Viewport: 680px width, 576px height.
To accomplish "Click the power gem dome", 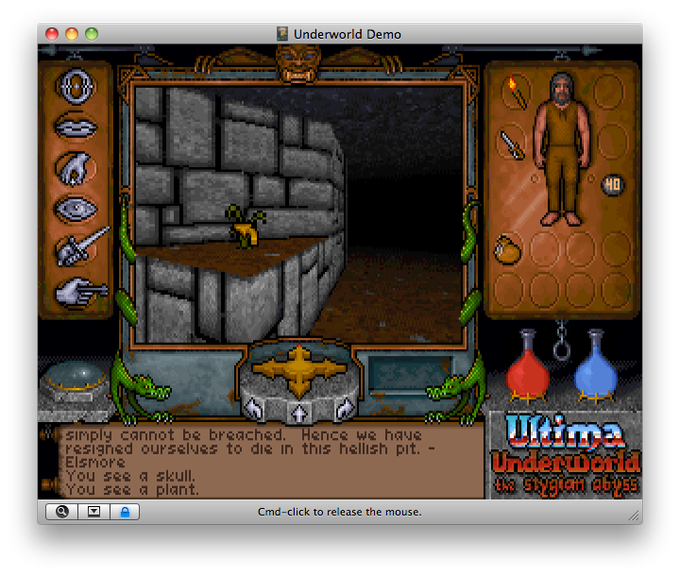I will click(x=75, y=376).
